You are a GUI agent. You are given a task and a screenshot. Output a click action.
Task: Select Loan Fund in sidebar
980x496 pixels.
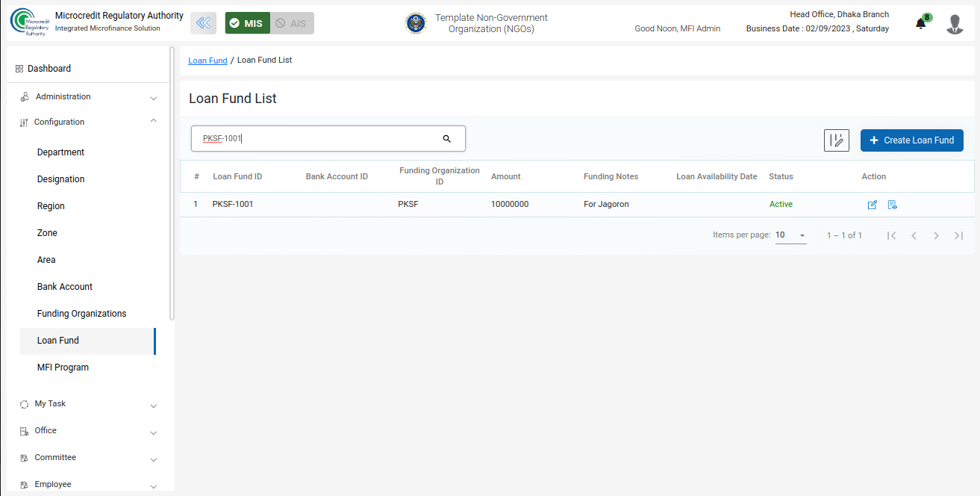pos(87,341)
